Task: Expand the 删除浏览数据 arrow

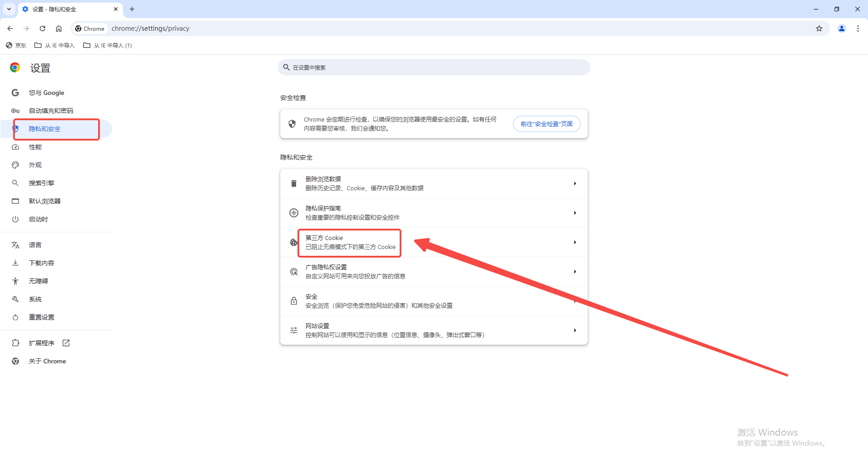Action: pyautogui.click(x=575, y=183)
